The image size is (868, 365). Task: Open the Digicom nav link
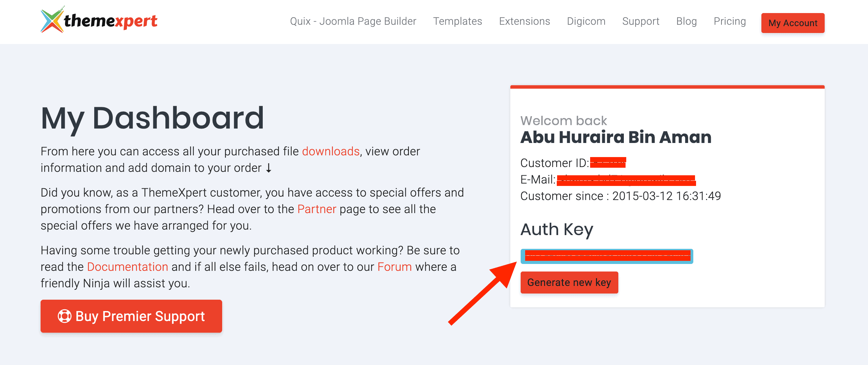click(586, 21)
